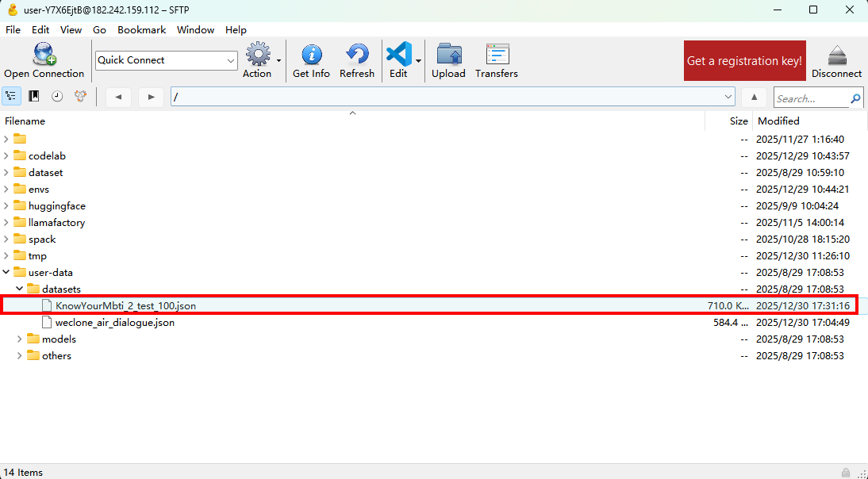Select the weclone_air_dialogue.json file
The image size is (868, 479).
point(114,323)
